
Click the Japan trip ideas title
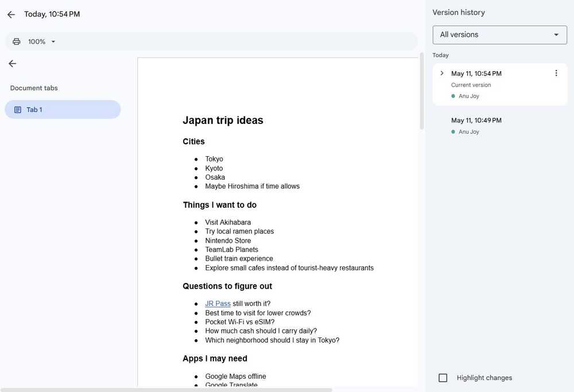click(x=223, y=120)
